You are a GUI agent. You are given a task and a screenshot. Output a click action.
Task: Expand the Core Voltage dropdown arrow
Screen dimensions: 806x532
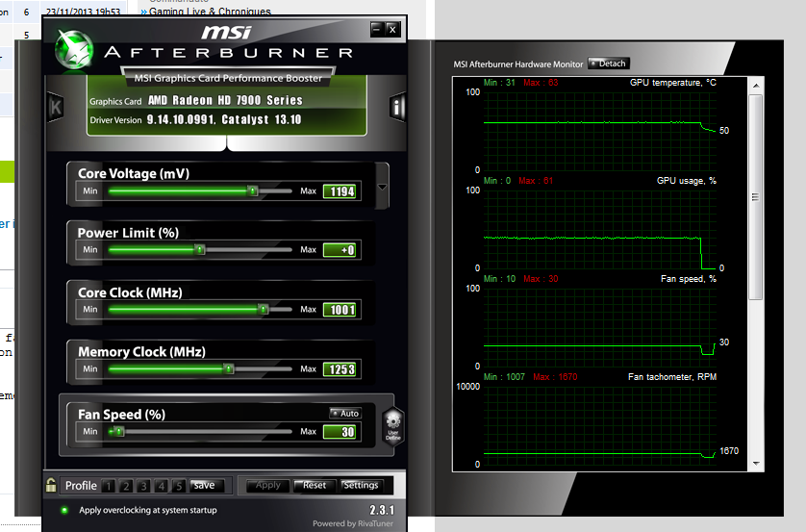[382, 187]
